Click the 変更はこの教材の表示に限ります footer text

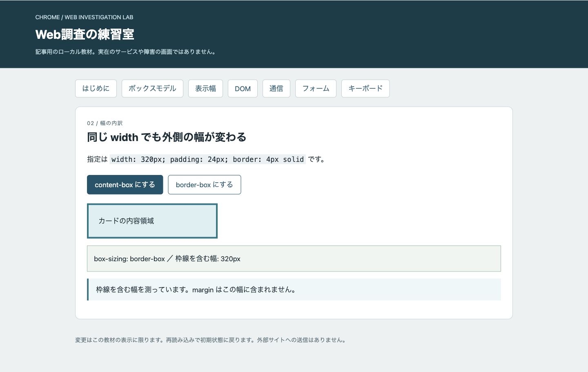pos(211,340)
